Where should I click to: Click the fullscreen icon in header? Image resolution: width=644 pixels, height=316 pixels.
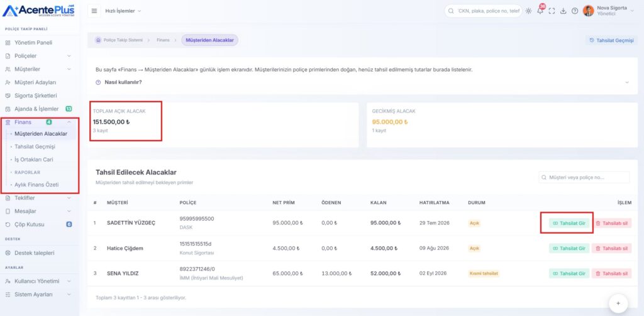[552, 11]
